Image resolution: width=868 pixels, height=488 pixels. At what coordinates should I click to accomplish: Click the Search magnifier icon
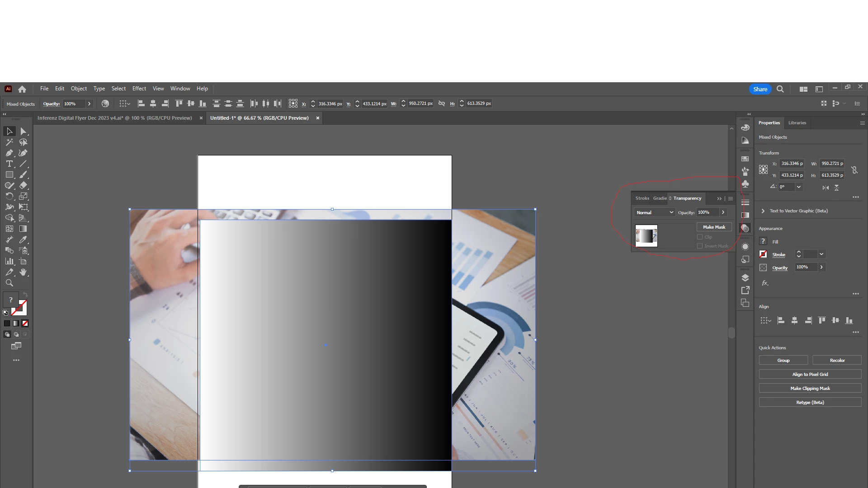(780, 89)
